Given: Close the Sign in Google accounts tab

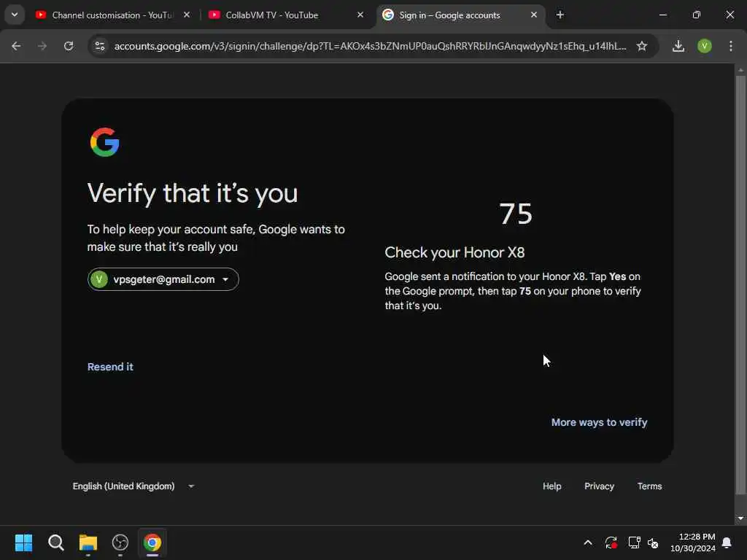Looking at the screenshot, I should pos(533,15).
